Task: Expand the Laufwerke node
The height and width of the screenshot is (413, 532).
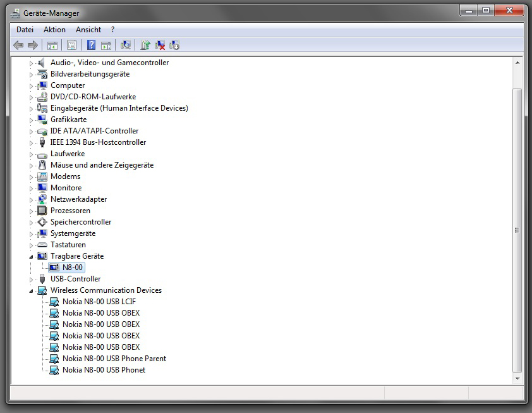Action: click(31, 154)
